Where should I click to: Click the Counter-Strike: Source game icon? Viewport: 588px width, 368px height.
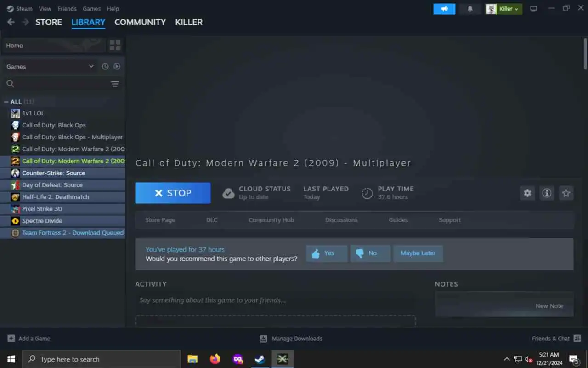coord(15,173)
